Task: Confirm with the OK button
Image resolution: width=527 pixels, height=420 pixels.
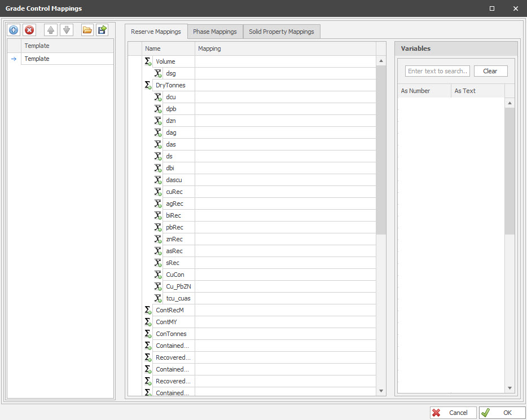Action: click(502, 413)
